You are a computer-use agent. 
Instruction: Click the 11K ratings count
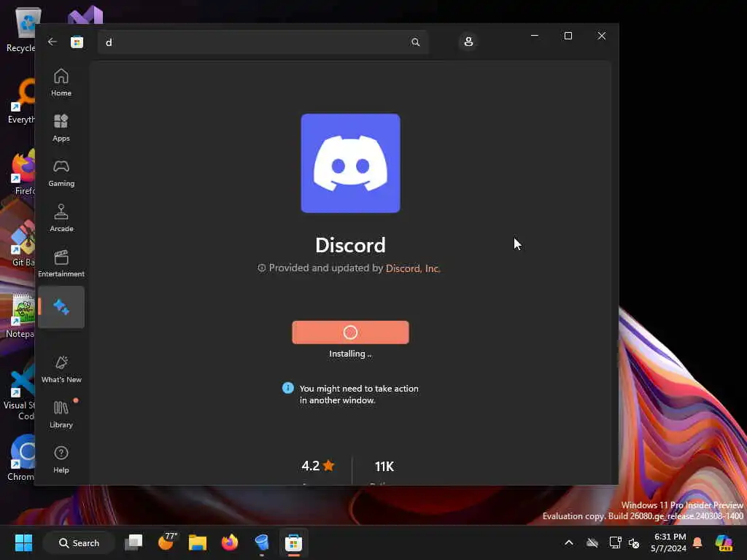(384, 467)
